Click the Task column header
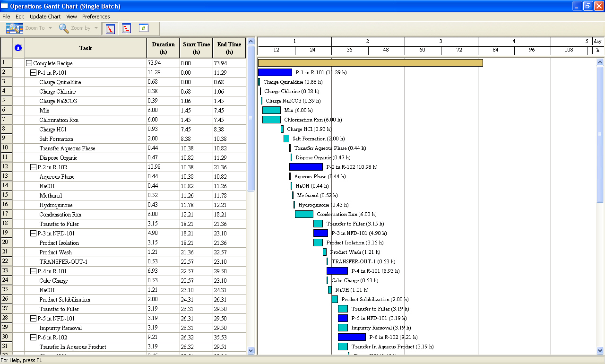Image resolution: width=605 pixels, height=364 pixels. click(x=86, y=48)
